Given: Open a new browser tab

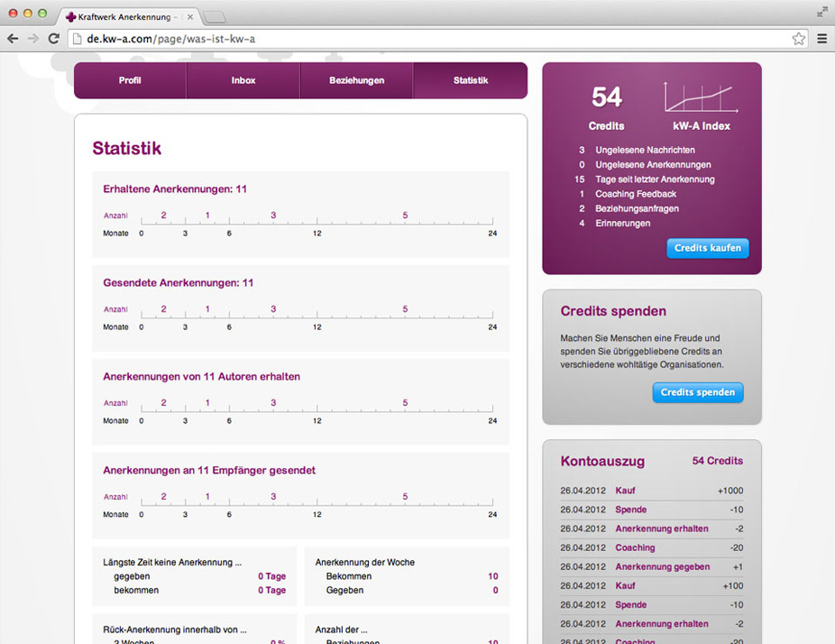Looking at the screenshot, I should [215, 16].
